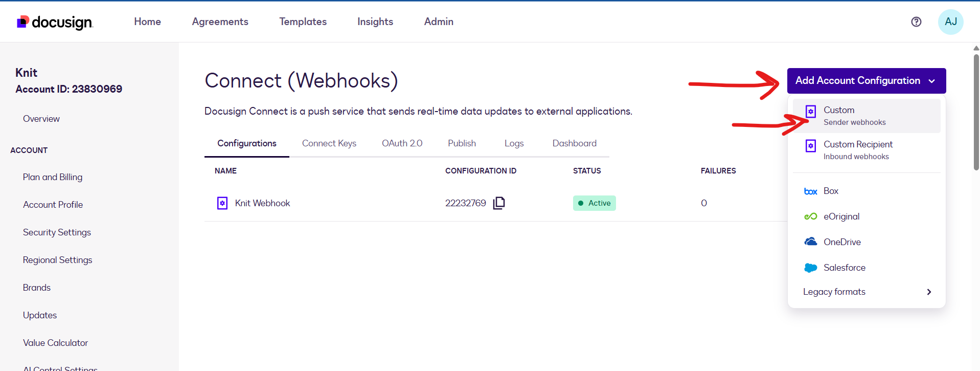
Task: Expand the Legacy formats submenu
Action: pos(867,292)
